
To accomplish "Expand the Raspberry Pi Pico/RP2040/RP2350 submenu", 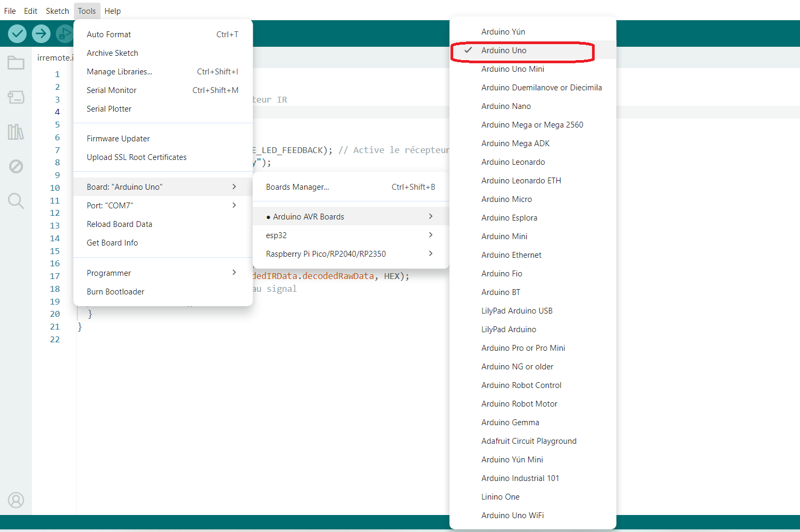I will coord(351,254).
